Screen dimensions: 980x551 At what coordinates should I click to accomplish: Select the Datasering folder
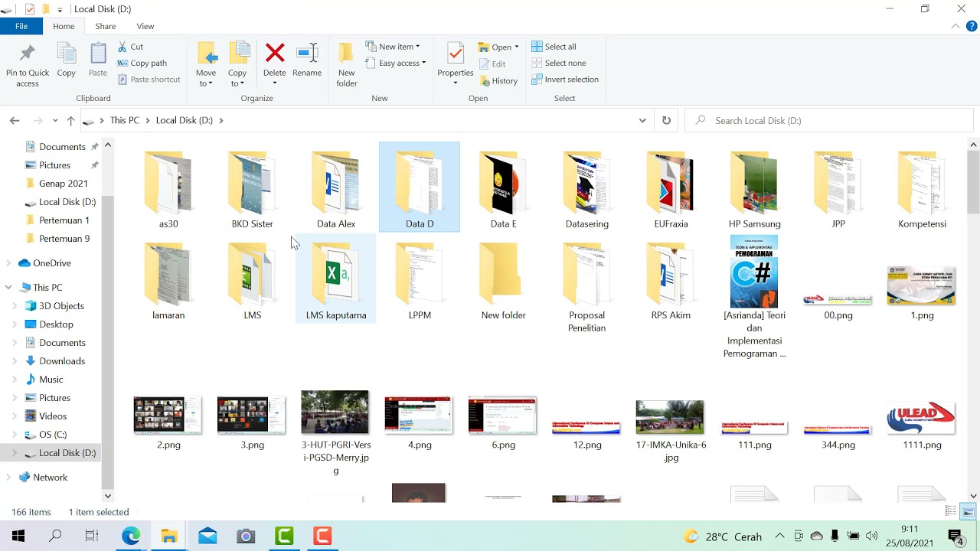point(587,188)
